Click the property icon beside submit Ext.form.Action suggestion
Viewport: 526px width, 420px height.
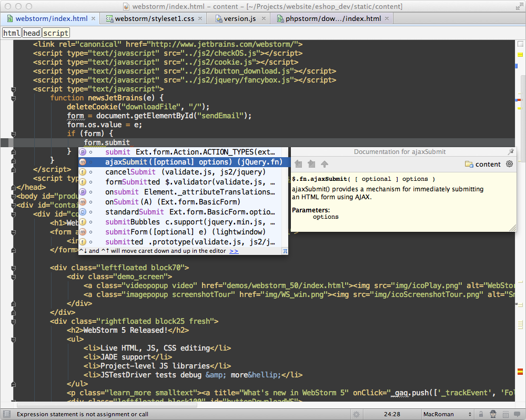(x=83, y=152)
